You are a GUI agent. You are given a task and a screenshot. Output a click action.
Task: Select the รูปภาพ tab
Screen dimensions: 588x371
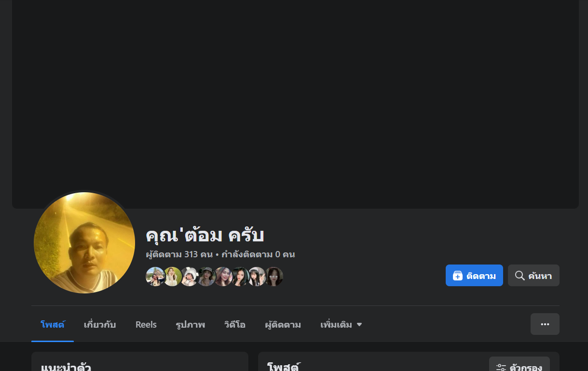point(191,325)
